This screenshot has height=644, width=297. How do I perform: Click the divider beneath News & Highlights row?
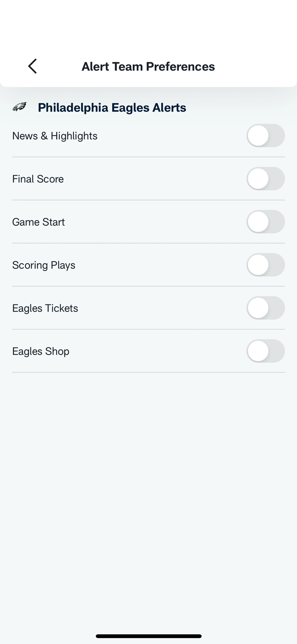point(148,157)
